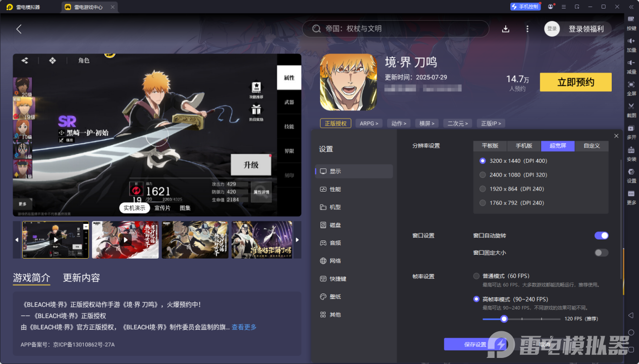Switch to 自定义 resolution tab
The width and height of the screenshot is (639, 364).
[x=592, y=146]
